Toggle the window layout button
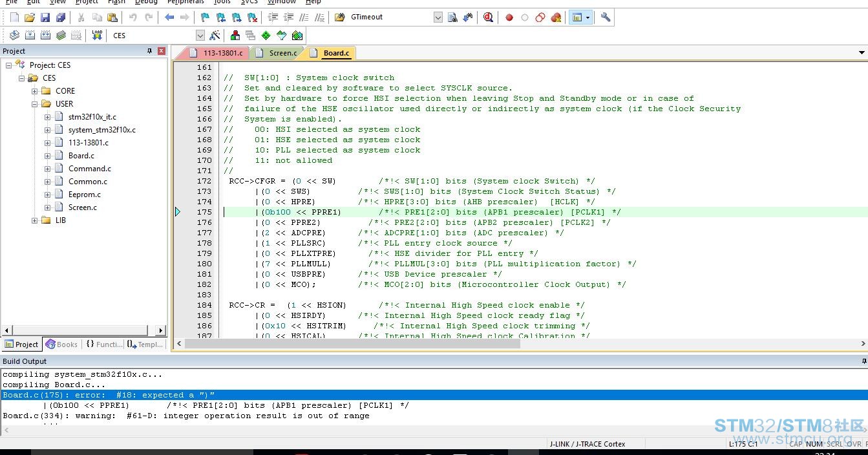 pos(577,17)
